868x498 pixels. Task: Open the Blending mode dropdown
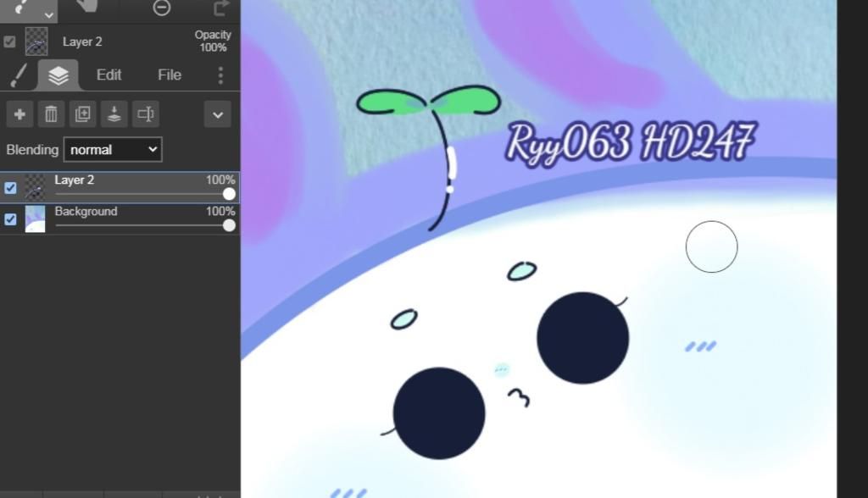[x=113, y=149]
